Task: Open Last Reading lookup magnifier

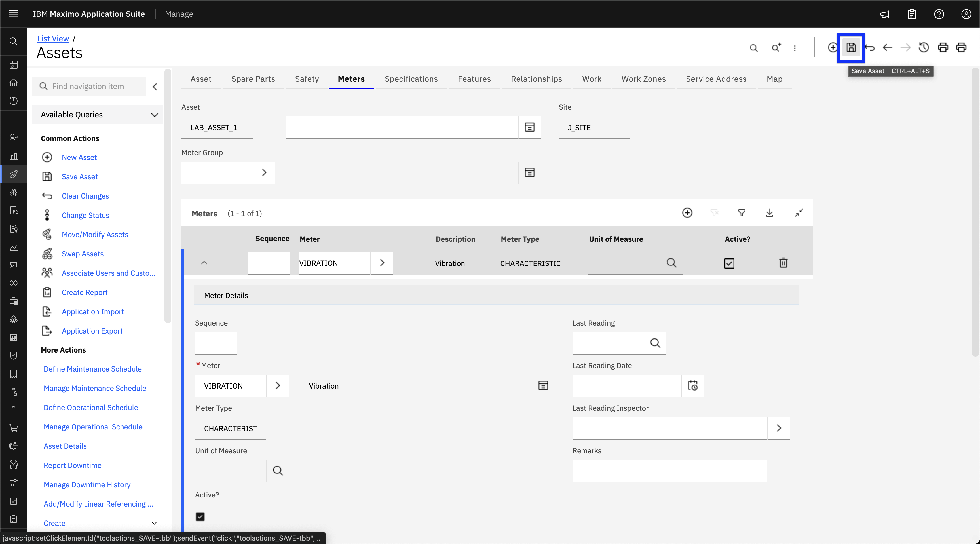Action: point(655,343)
